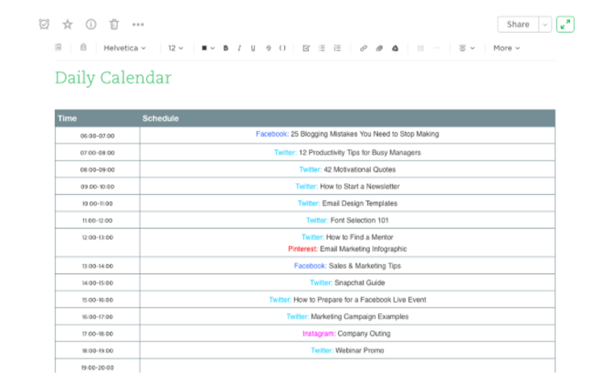Attach a file with paperclip icon
602x389 pixels.
379,48
